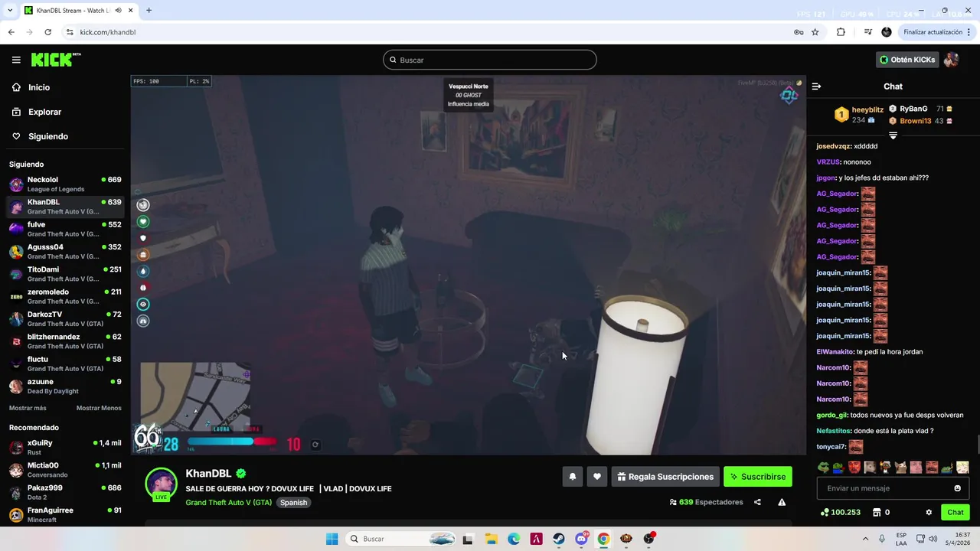Report the stream with warning triangle icon

(x=782, y=502)
